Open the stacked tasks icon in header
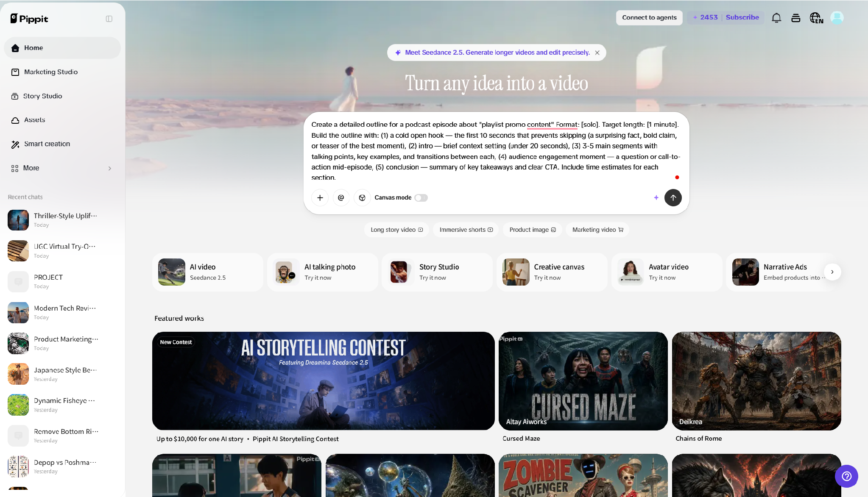868x497 pixels. click(x=795, y=18)
